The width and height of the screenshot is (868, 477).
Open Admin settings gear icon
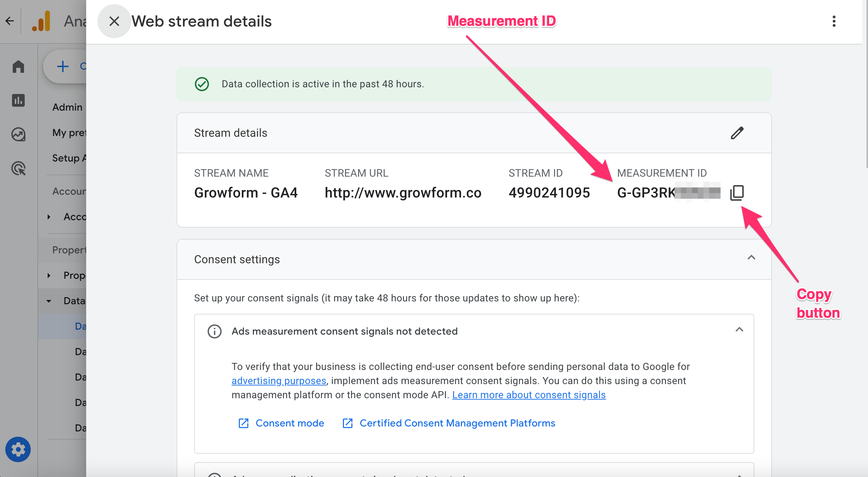[x=18, y=449]
